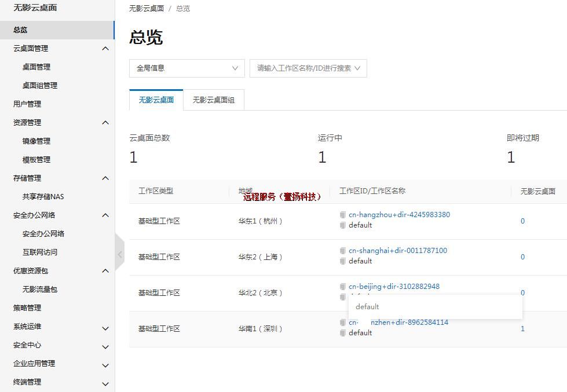Click desktop count 1 in the Shenzhen row
This screenshot has height=392, width=567.
[x=522, y=328]
